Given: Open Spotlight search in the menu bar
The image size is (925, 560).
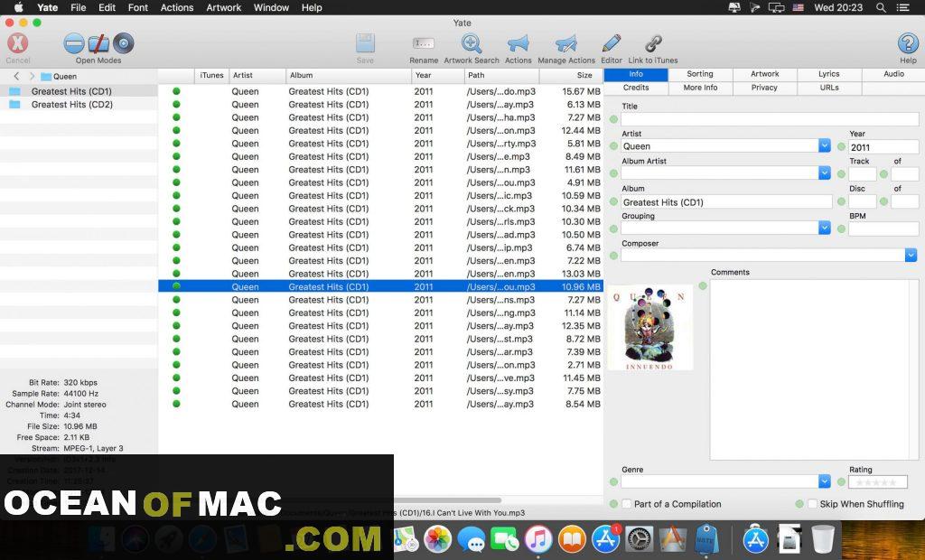Looking at the screenshot, I should pos(881,7).
